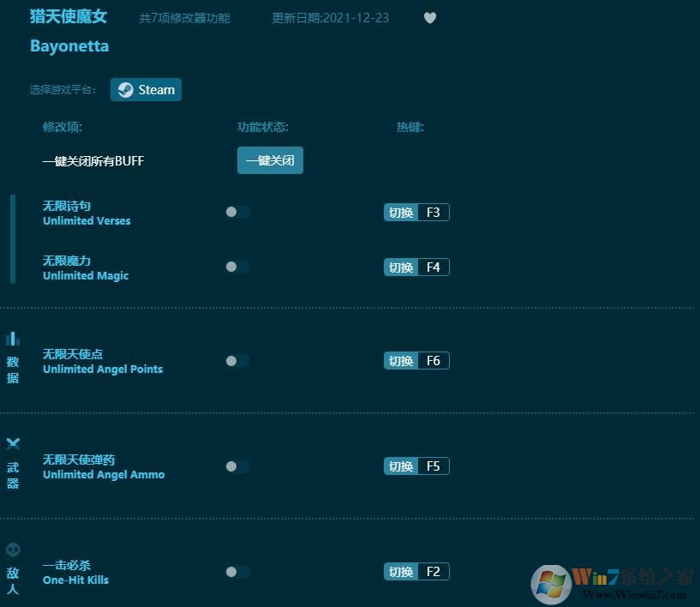
Task: Click the 选择游戏平台 label
Action: click(x=63, y=90)
